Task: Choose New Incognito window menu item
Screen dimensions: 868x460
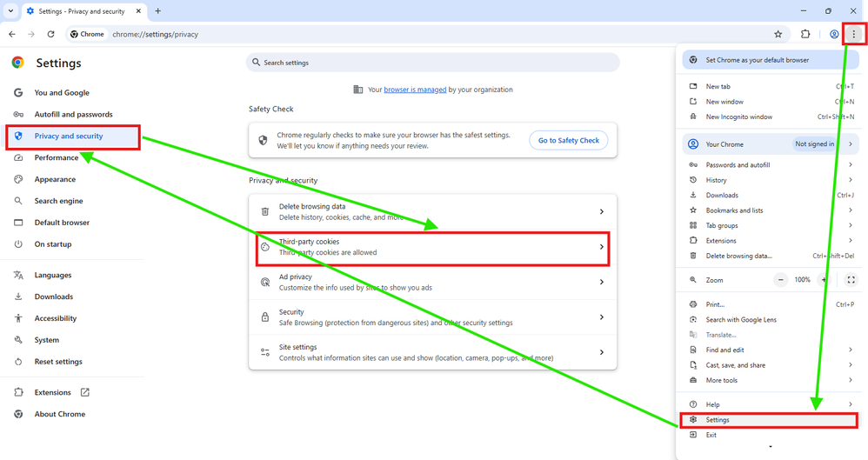Action: coord(771,117)
